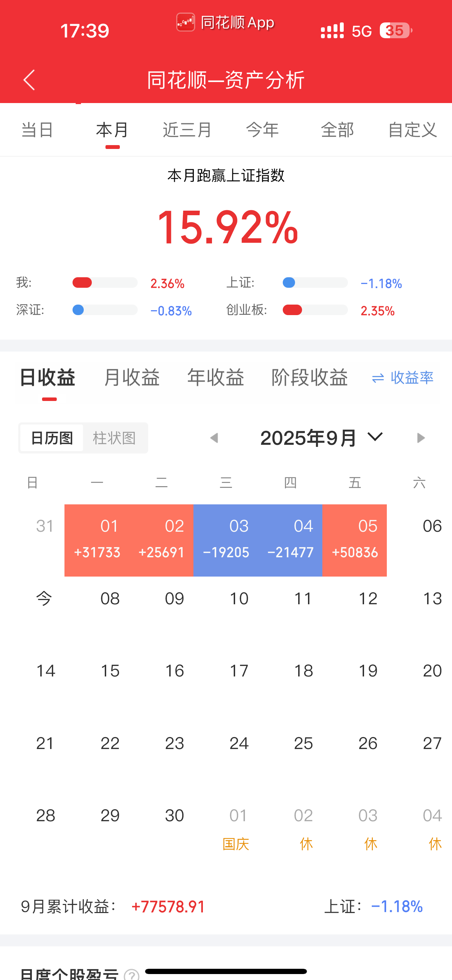Select the 近三月 tab
Screen dimensions: 452x980
[187, 130]
